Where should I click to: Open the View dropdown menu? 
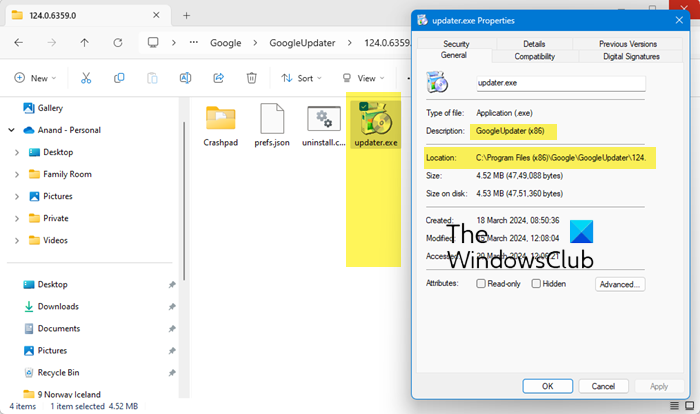pos(363,78)
